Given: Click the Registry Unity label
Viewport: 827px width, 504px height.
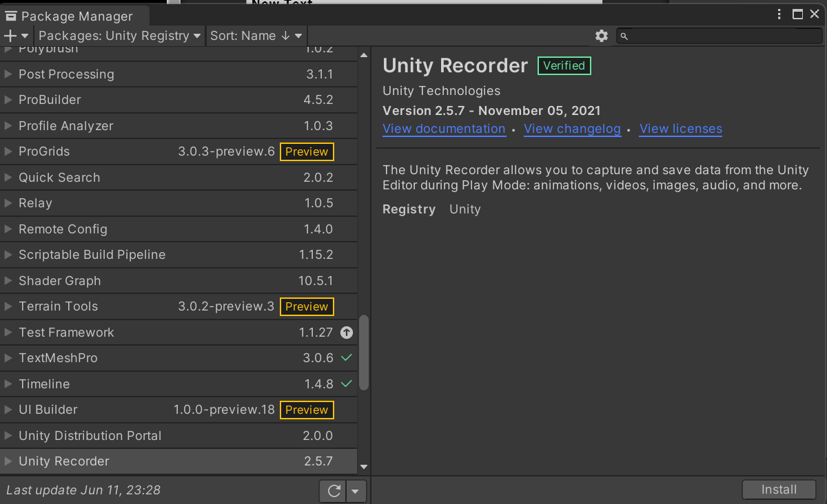Looking at the screenshot, I should click(x=431, y=209).
